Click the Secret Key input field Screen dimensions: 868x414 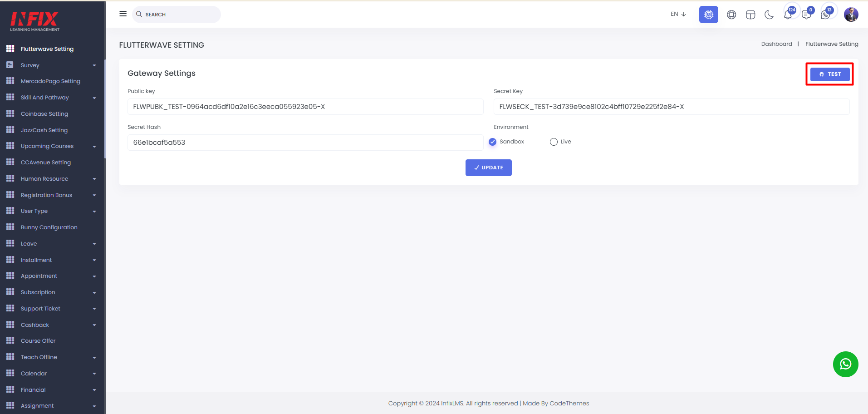(x=672, y=107)
